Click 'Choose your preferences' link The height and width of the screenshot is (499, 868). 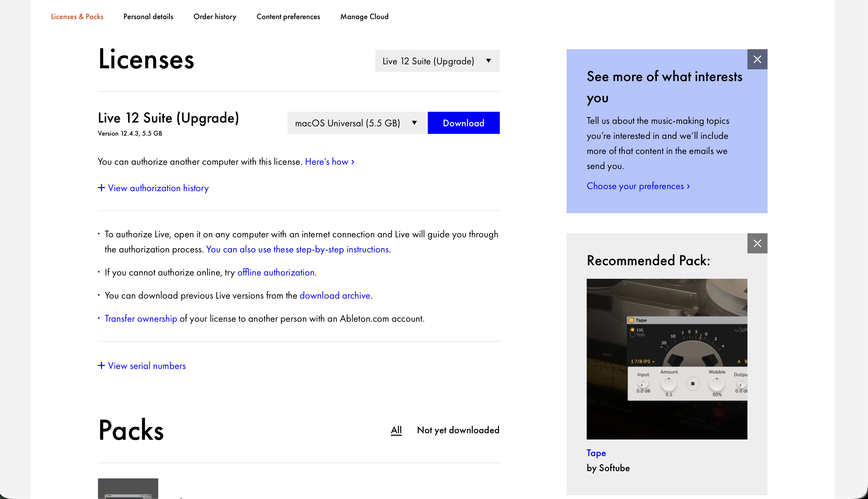(638, 186)
